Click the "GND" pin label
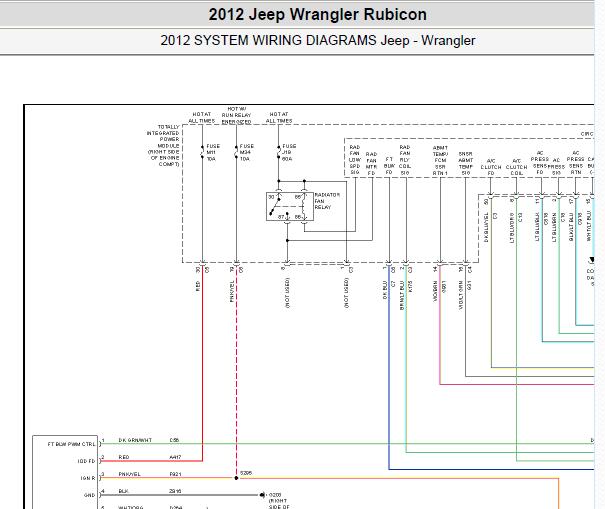Viewport: 605px width, 509px height. pyautogui.click(x=90, y=495)
